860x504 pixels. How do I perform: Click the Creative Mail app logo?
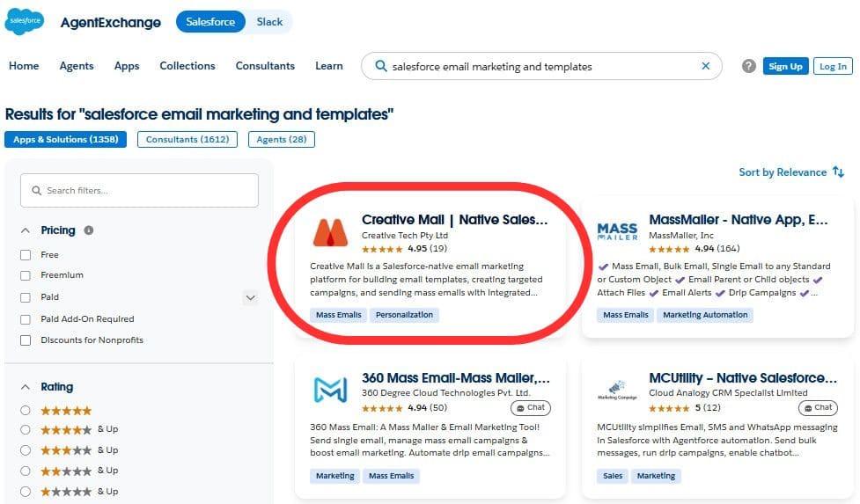(330, 232)
